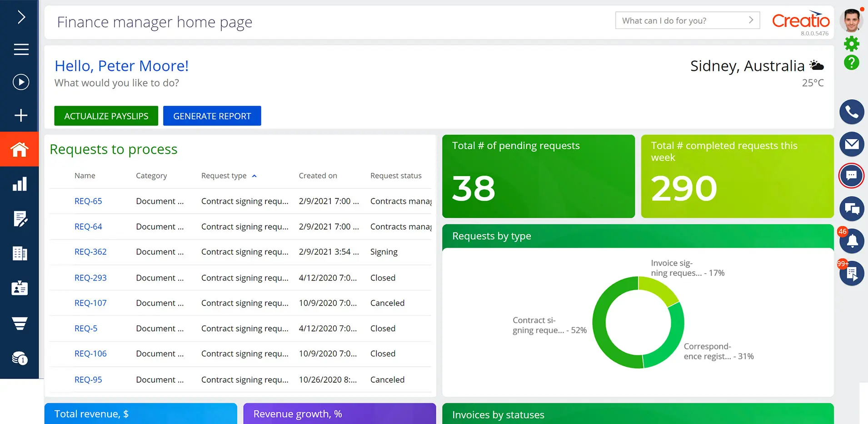Open the REQ-65 request link
The height and width of the screenshot is (424, 868).
tap(88, 201)
